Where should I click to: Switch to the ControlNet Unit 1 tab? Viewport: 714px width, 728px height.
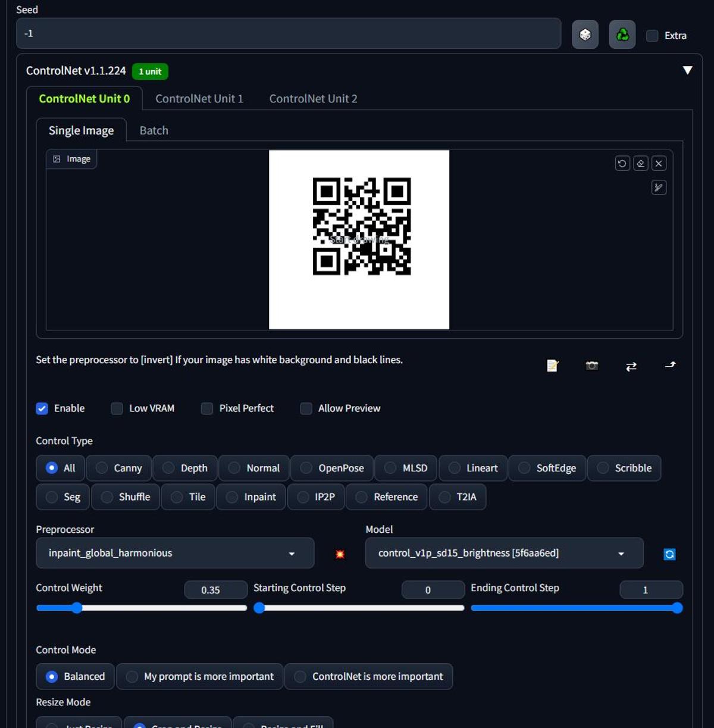coord(199,98)
